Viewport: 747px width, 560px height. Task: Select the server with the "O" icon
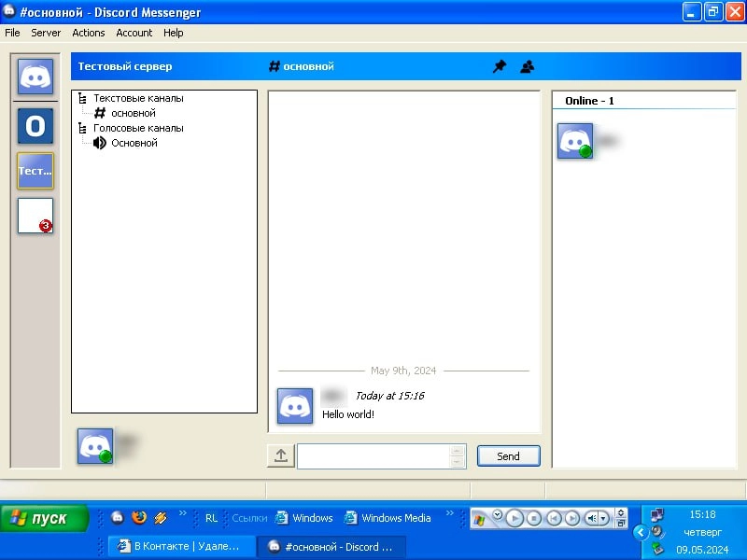[35, 125]
